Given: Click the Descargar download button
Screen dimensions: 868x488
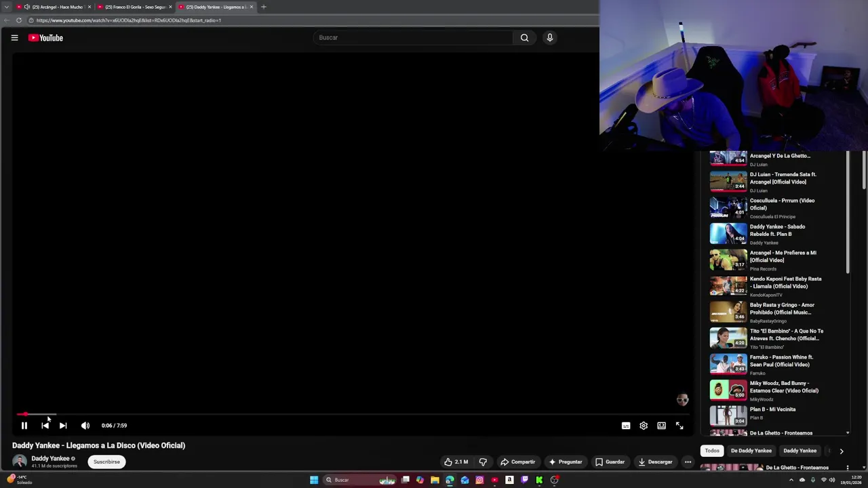Looking at the screenshot, I should [655, 462].
